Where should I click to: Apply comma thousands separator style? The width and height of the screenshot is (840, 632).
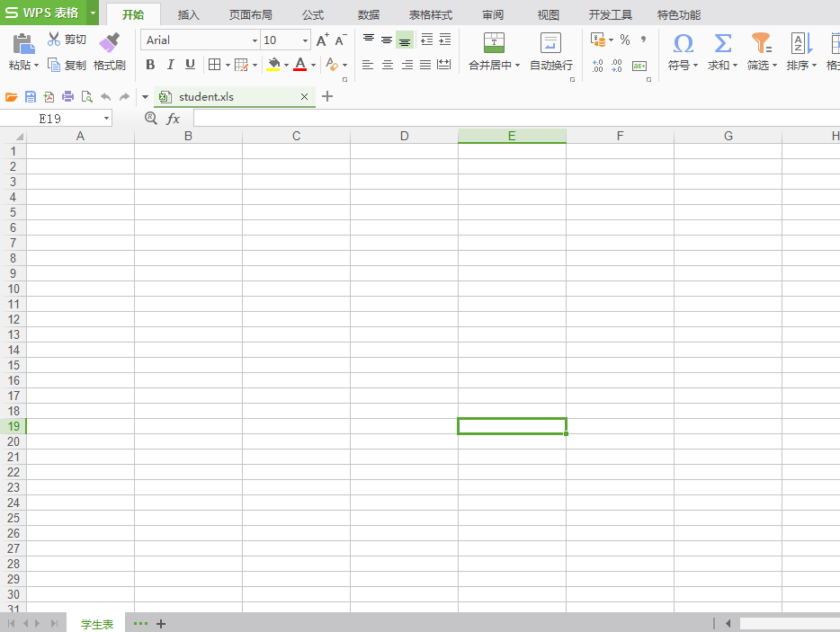click(643, 39)
